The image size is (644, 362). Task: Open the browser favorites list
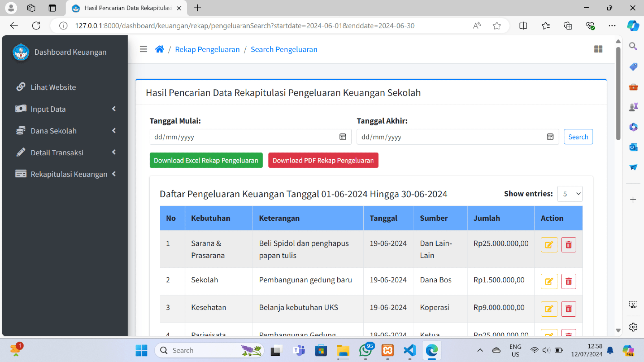click(x=546, y=26)
